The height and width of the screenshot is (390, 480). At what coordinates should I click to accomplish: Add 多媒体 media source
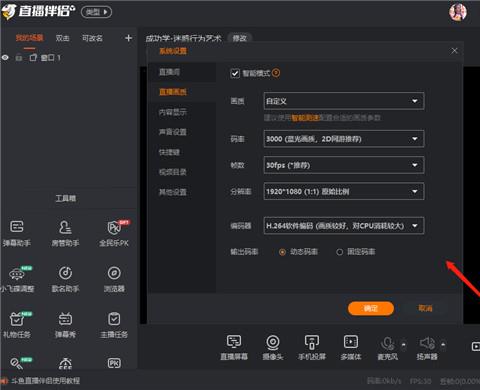[351, 347]
